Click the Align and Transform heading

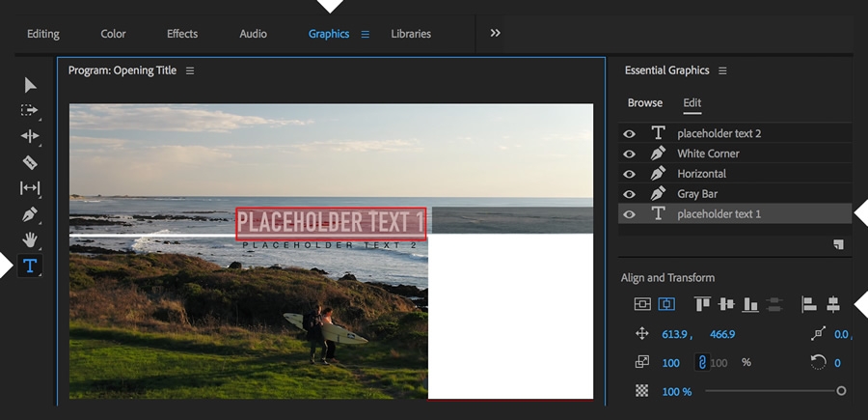point(667,278)
